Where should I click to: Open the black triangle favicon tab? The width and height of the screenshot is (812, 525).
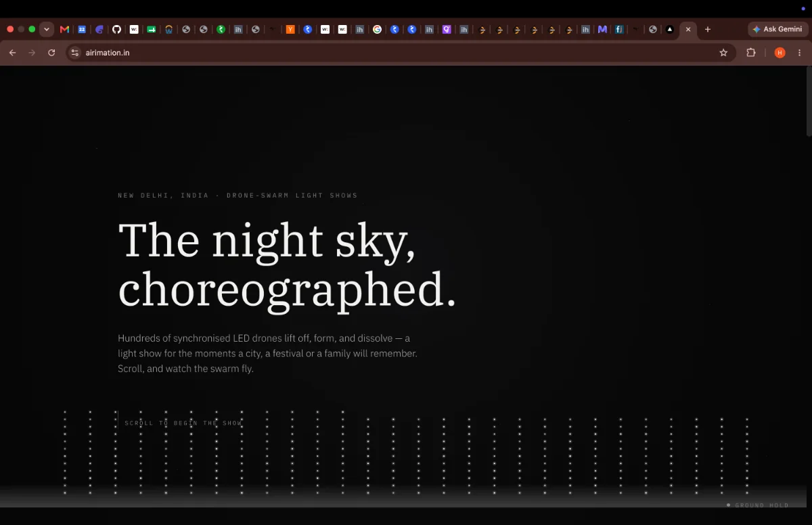point(669,30)
